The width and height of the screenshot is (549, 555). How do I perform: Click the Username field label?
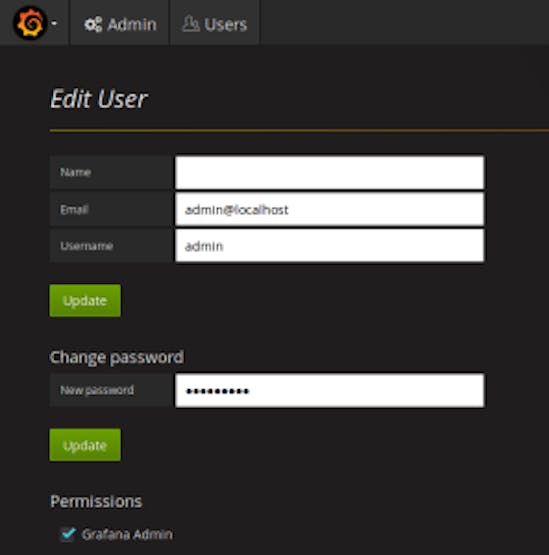pyautogui.click(x=86, y=246)
